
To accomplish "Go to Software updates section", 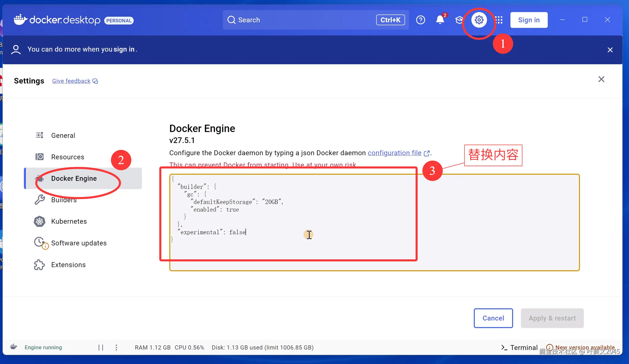I will coord(79,243).
